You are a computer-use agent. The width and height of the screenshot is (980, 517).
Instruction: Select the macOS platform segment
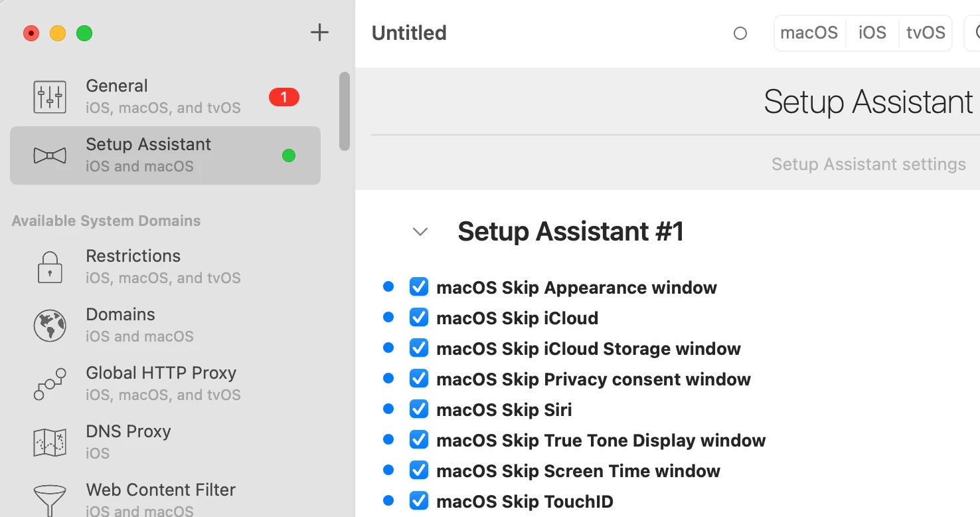point(809,33)
